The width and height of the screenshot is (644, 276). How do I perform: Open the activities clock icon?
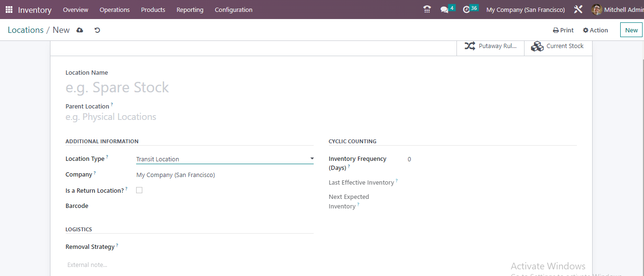[x=467, y=9]
